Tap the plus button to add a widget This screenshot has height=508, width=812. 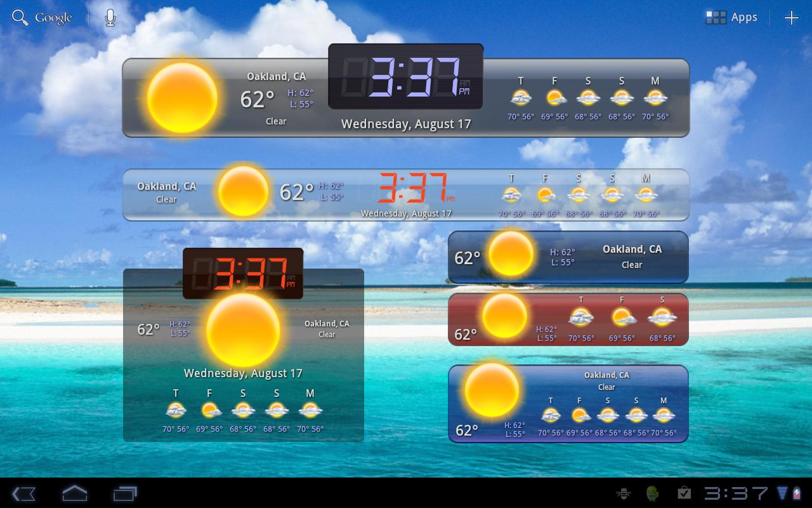792,17
